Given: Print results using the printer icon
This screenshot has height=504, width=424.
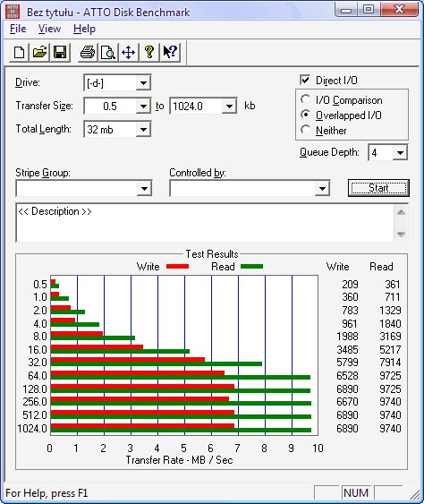Looking at the screenshot, I should pyautogui.click(x=88, y=52).
